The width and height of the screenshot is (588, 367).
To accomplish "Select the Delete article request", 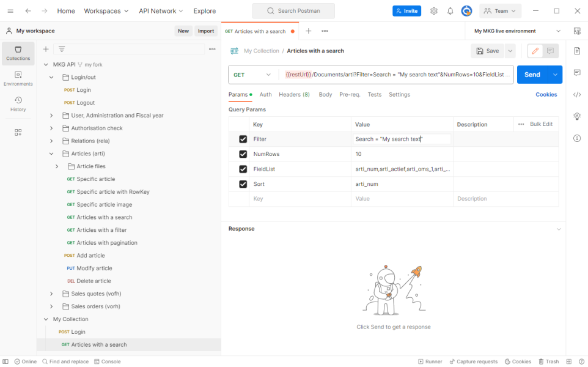I will tap(89, 281).
